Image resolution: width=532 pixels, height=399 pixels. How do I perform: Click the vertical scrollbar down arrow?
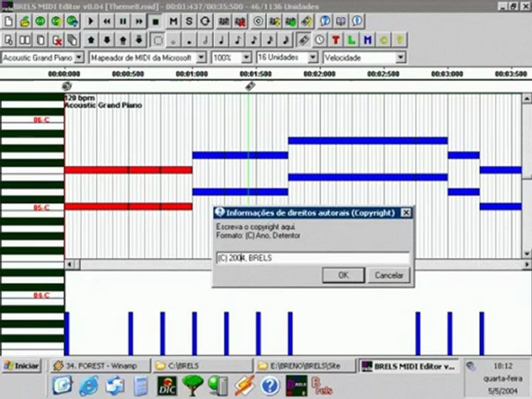[526, 253]
